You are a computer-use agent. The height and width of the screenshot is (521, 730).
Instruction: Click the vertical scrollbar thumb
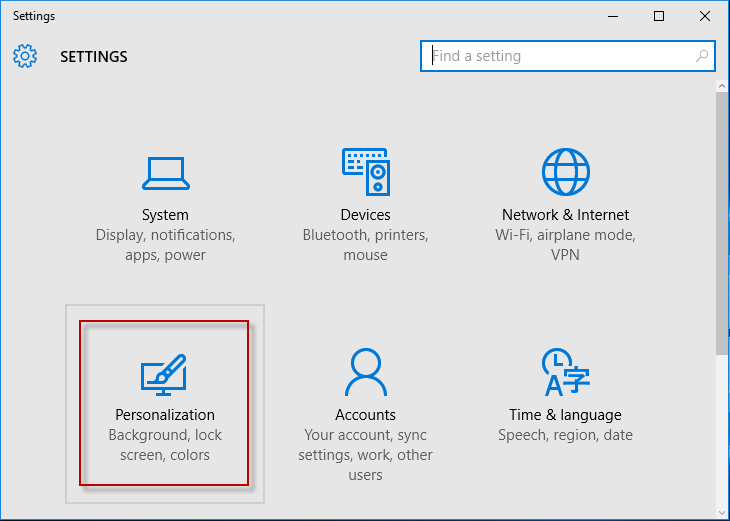pyautogui.click(x=722, y=224)
